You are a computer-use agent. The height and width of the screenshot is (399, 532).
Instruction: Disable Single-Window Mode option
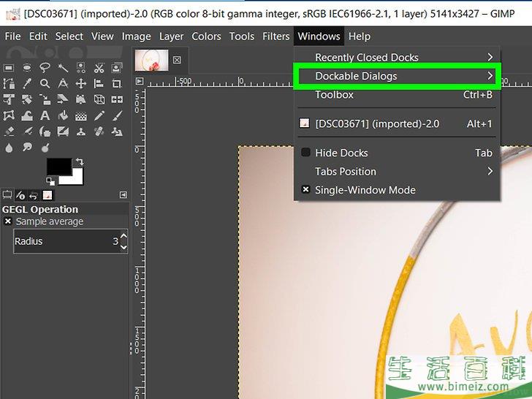tap(306, 190)
